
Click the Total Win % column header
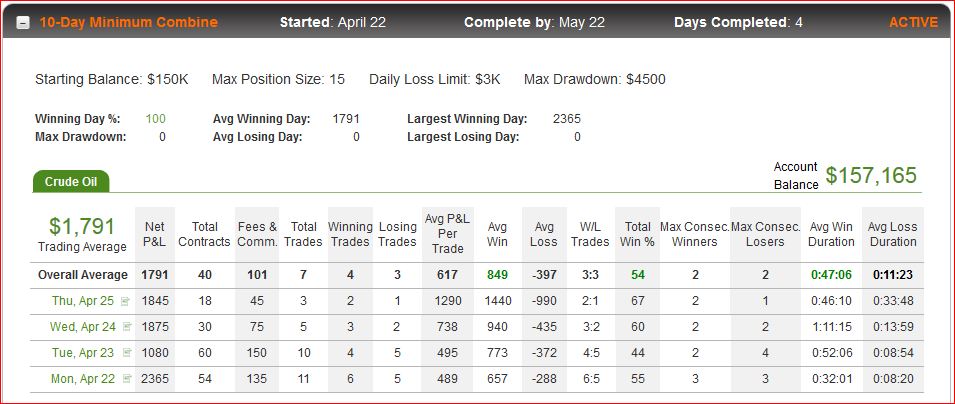tap(638, 234)
